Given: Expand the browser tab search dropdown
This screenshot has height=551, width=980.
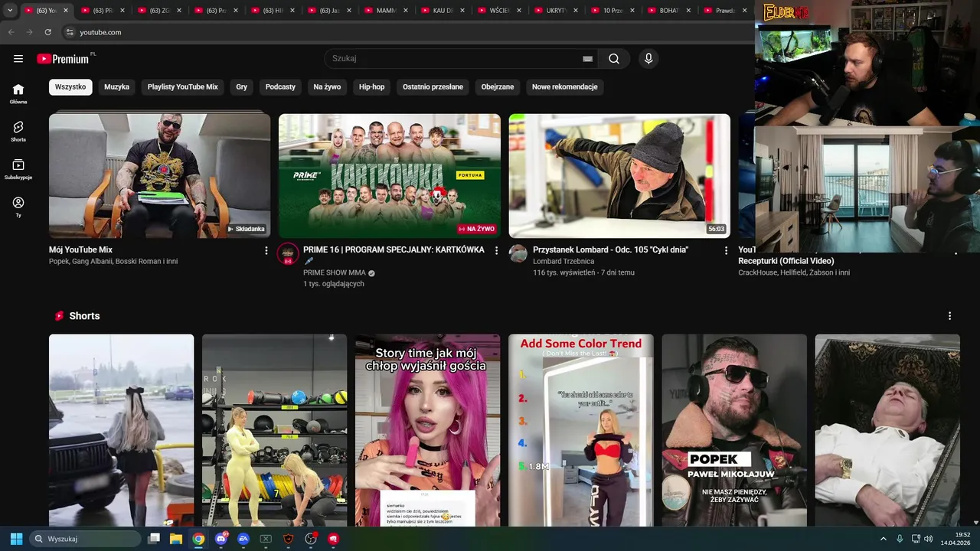Looking at the screenshot, I should pos(10,11).
